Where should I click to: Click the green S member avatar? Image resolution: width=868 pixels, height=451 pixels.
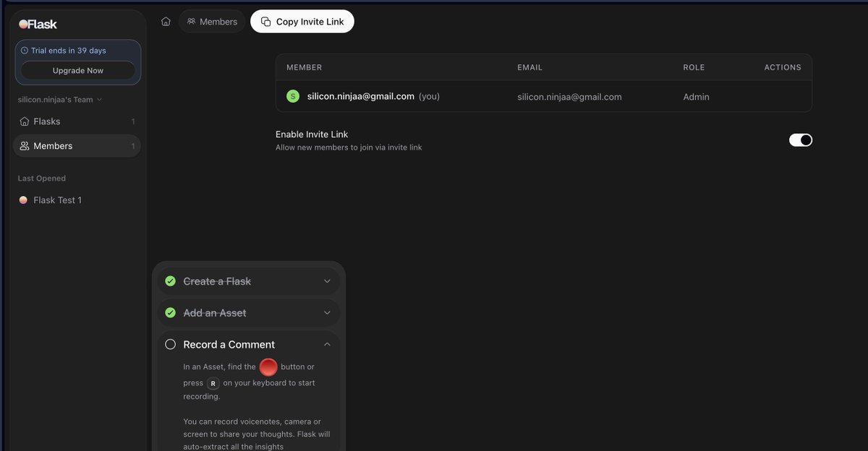[293, 96]
